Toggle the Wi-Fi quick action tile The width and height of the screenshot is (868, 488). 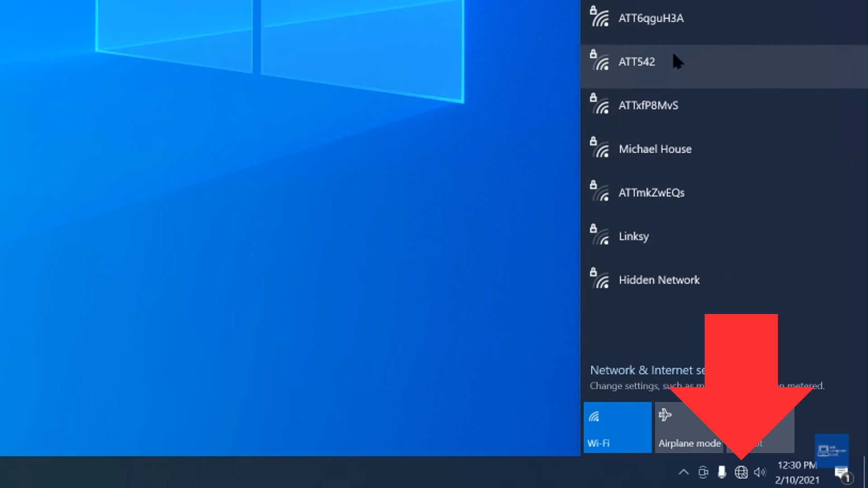[618, 427]
